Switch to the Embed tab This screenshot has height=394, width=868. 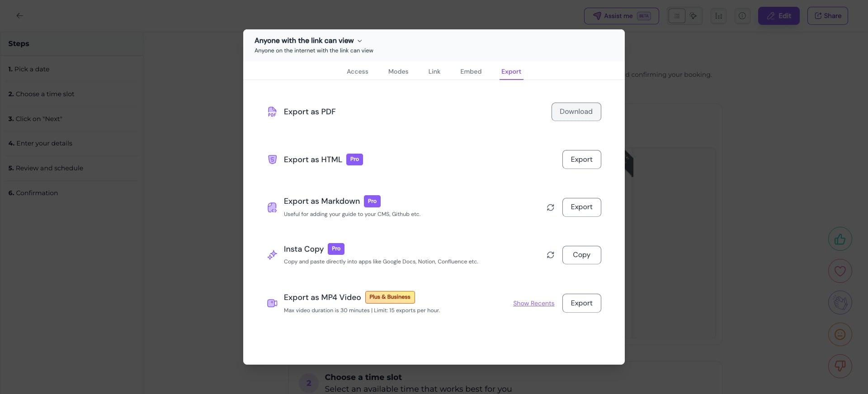coord(471,71)
